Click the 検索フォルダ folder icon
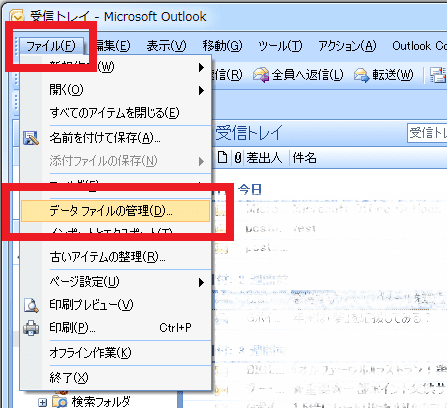Viewport: 447px width, 408px height. [60, 402]
